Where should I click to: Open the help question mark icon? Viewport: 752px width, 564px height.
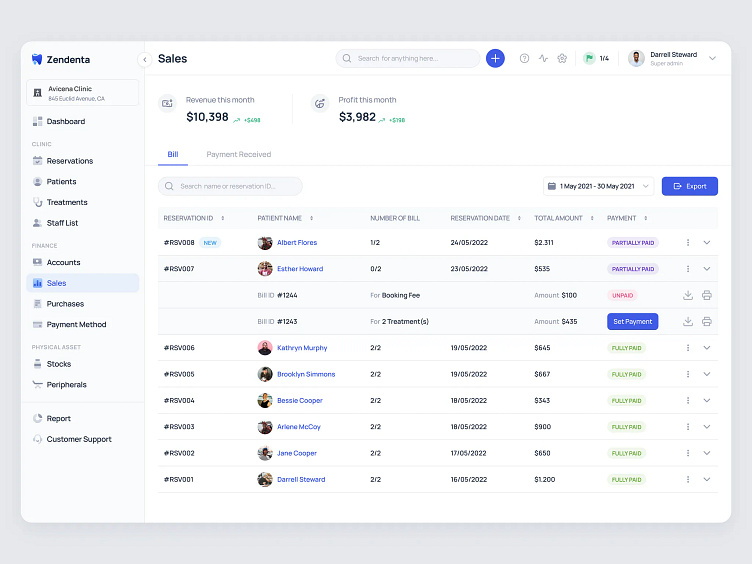(524, 59)
